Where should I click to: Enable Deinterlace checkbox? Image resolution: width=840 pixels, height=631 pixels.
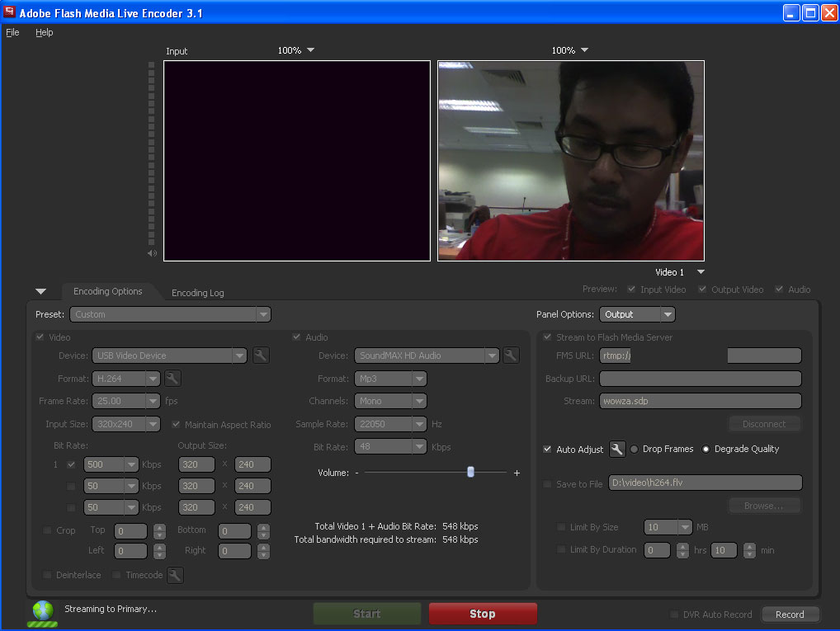47,575
